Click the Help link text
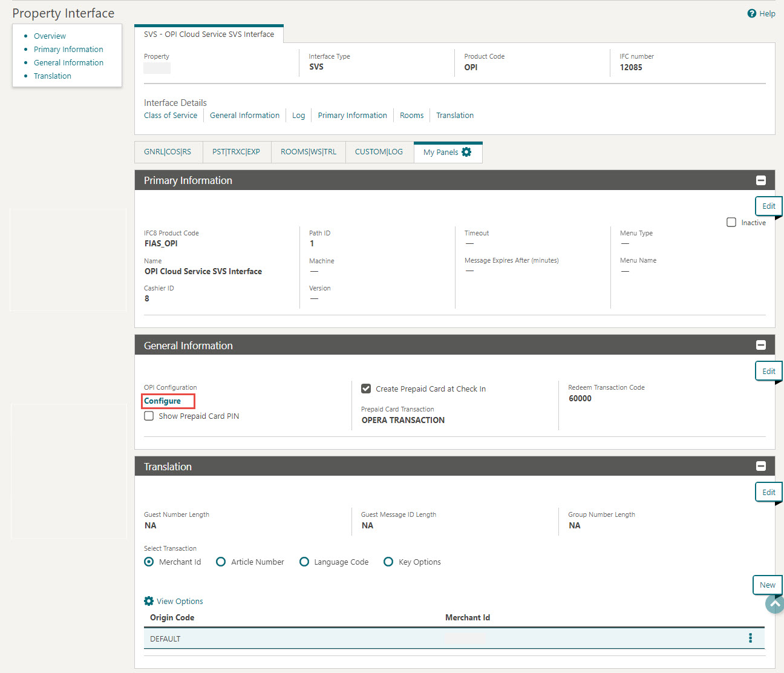784x673 pixels. (767, 13)
